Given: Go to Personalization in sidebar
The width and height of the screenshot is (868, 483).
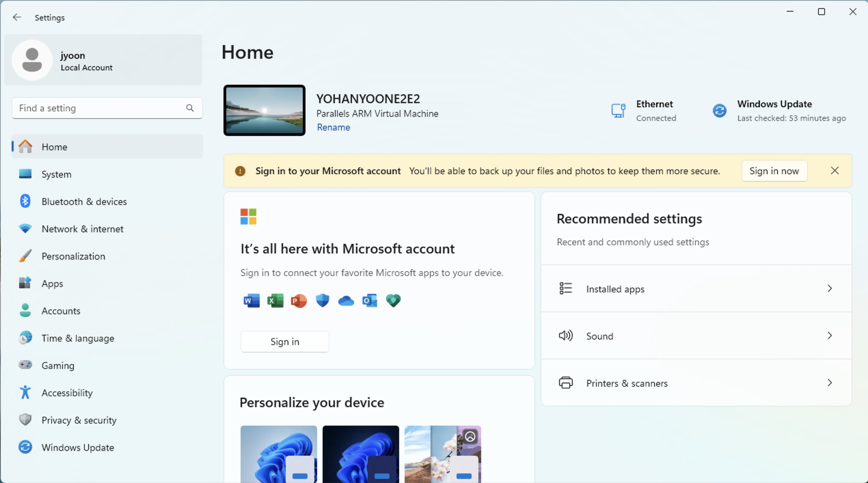Looking at the screenshot, I should (x=73, y=256).
